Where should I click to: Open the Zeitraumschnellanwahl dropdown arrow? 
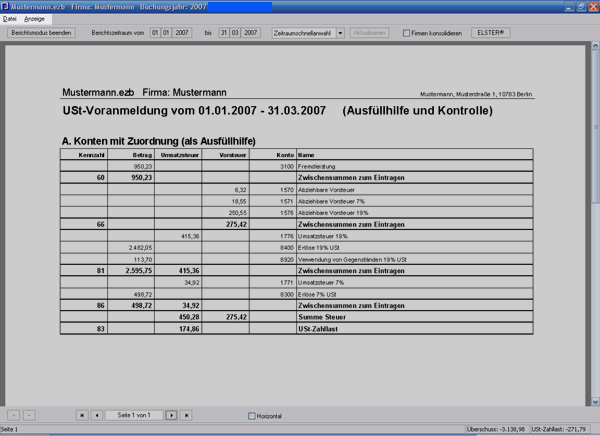pyautogui.click(x=340, y=33)
